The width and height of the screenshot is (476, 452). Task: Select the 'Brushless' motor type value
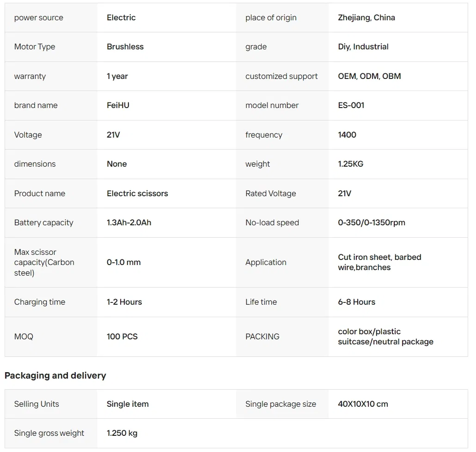coord(125,47)
